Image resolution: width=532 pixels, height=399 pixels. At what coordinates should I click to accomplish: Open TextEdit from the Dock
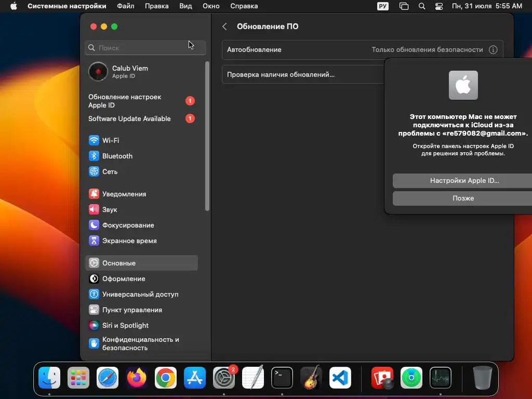(253, 378)
